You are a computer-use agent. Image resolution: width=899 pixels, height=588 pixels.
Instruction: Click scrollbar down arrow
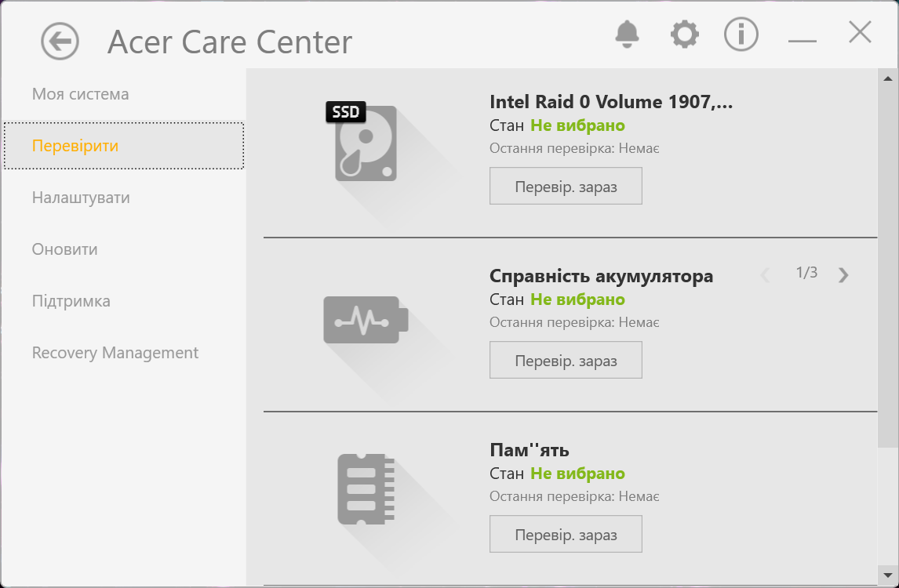coord(888,575)
